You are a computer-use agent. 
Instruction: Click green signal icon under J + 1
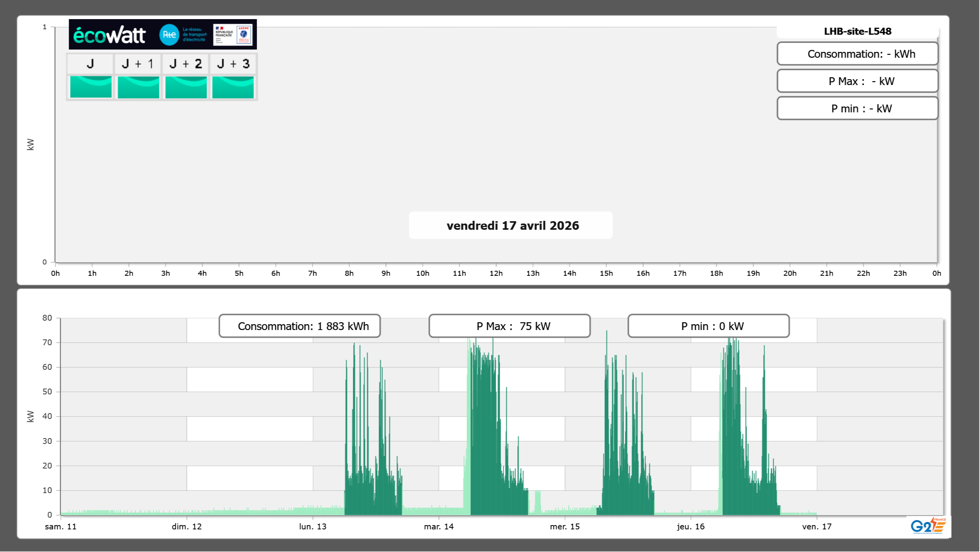pyautogui.click(x=139, y=87)
